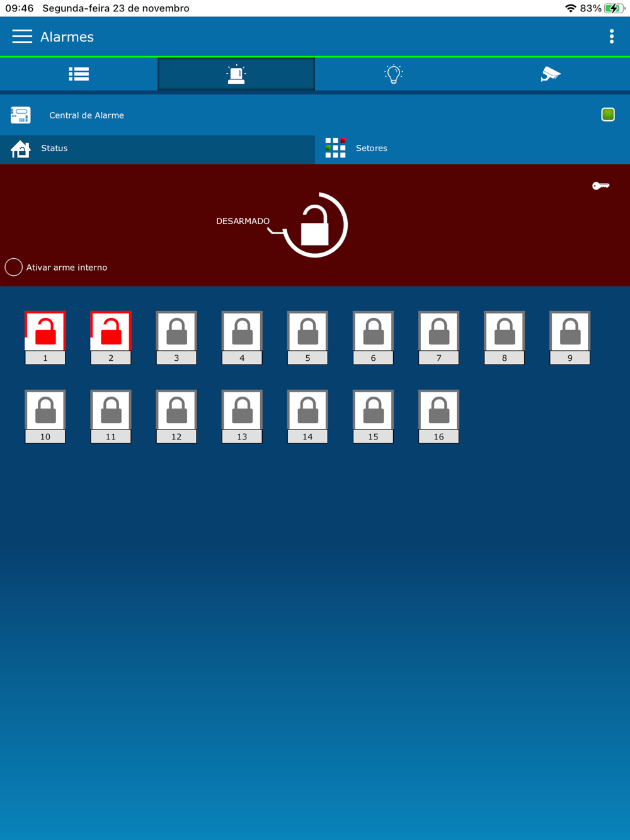630x840 pixels.
Task: Tap the battery indicator in status bar
Action: [x=613, y=8]
